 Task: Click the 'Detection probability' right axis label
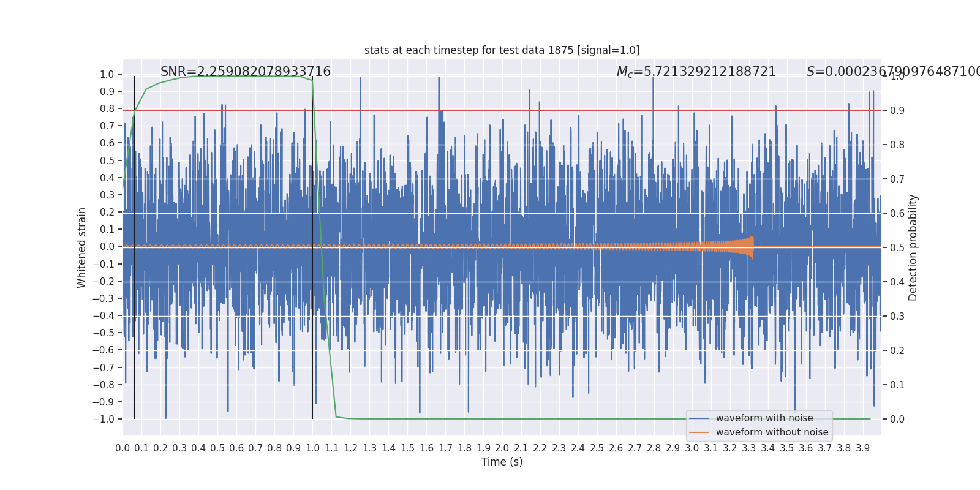pyautogui.click(x=913, y=247)
